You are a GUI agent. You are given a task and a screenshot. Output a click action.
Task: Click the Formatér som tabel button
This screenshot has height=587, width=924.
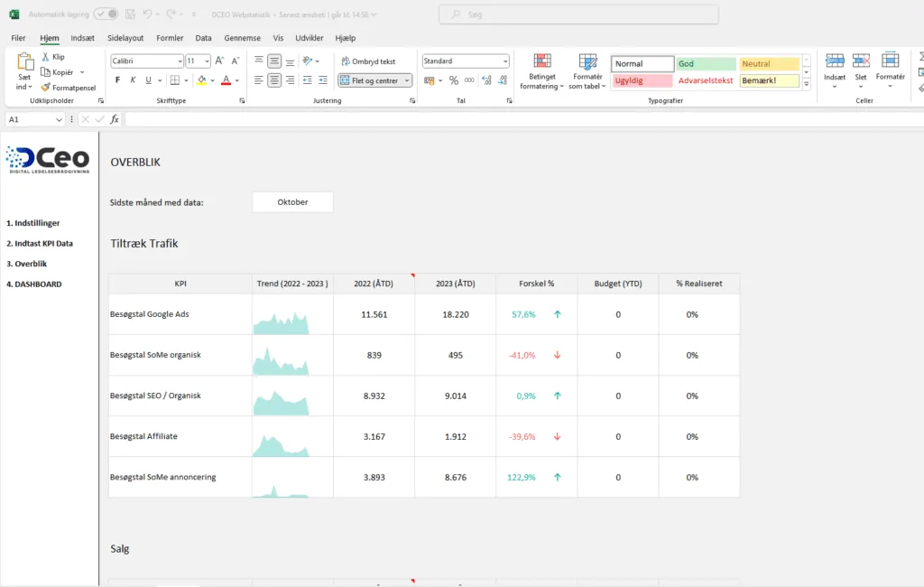587,71
